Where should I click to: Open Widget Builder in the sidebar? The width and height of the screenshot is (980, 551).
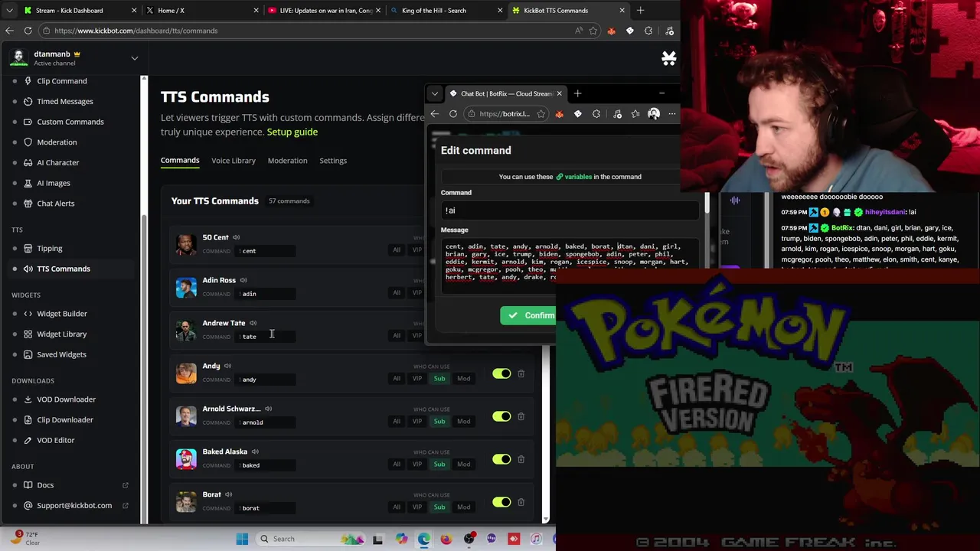click(61, 314)
